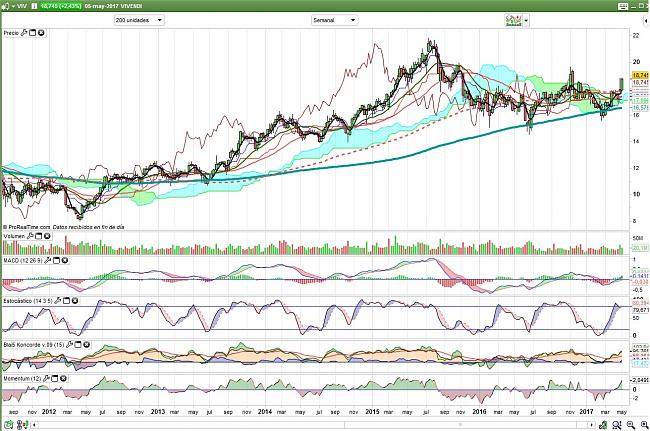Maximize the Momentum panel
650x431 pixels.
point(55,378)
